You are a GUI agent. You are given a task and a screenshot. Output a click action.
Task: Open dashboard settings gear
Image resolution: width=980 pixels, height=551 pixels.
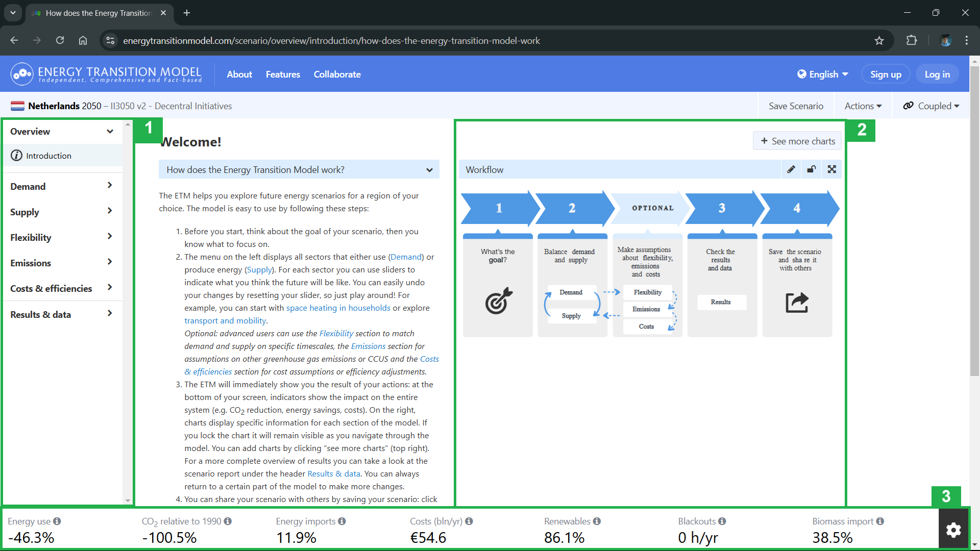click(953, 530)
